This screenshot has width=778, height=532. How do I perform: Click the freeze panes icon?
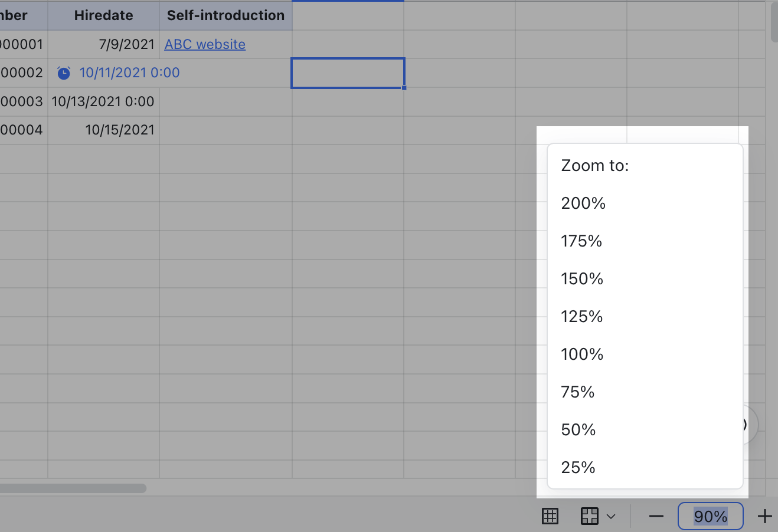pyautogui.click(x=589, y=516)
